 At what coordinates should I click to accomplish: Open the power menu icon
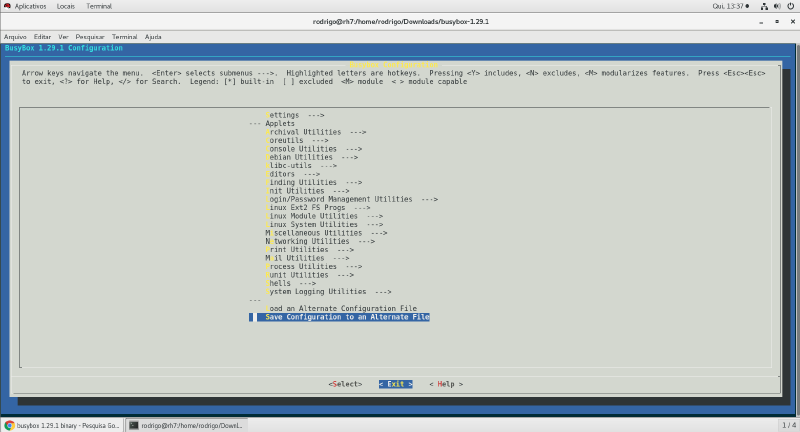click(x=791, y=6)
